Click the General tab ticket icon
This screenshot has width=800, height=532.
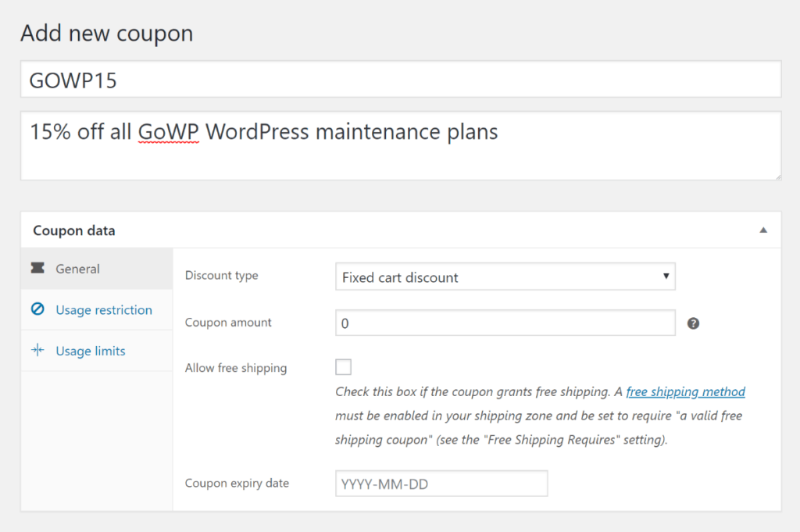pyautogui.click(x=37, y=268)
